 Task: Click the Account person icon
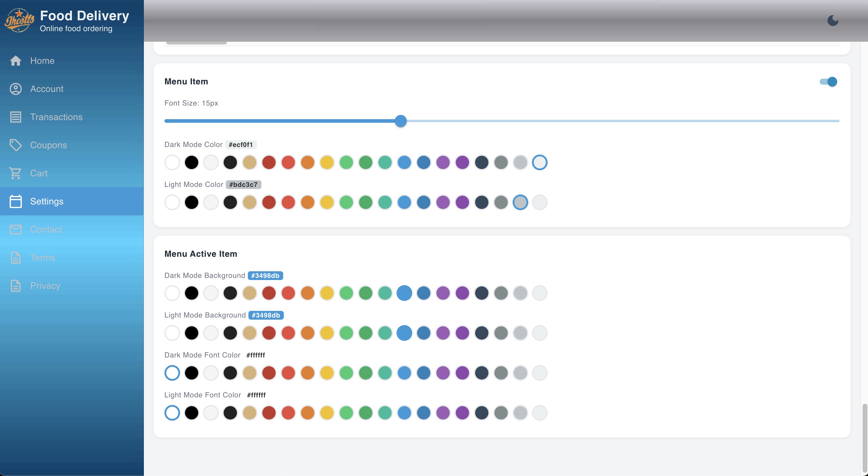click(x=15, y=89)
